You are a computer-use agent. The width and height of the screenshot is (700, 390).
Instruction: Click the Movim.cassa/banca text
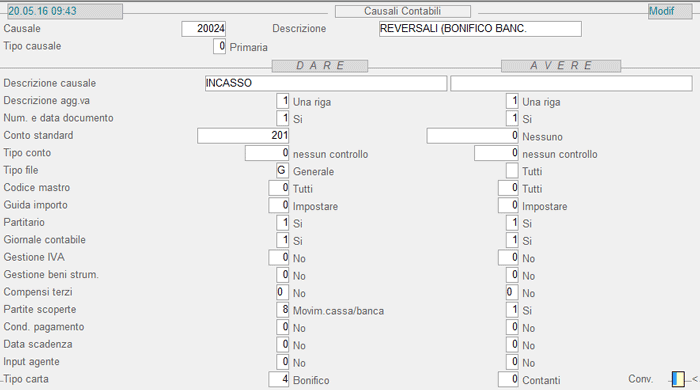tap(338, 311)
